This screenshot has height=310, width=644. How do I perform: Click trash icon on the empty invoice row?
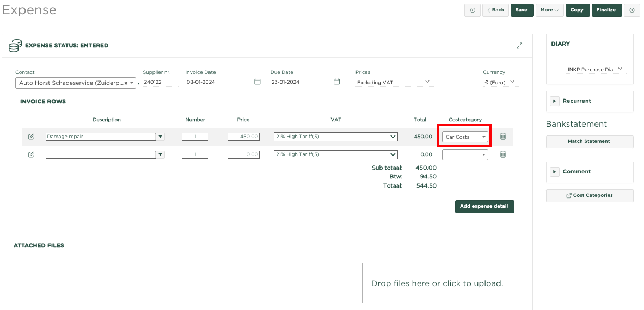[503, 154]
